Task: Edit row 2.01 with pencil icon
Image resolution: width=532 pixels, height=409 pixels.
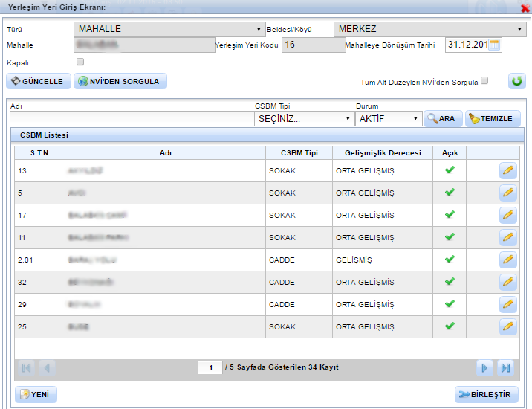Action: point(508,260)
